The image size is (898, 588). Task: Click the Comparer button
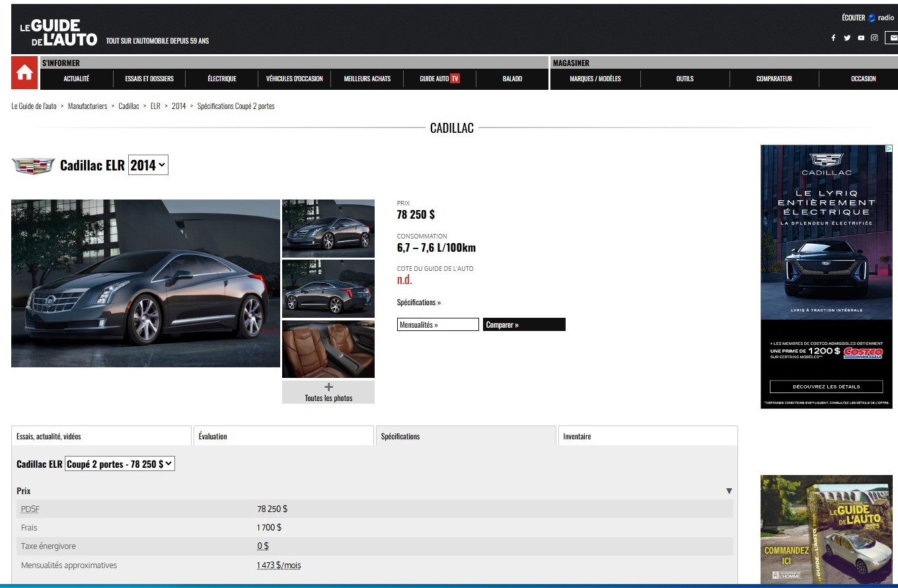point(524,324)
